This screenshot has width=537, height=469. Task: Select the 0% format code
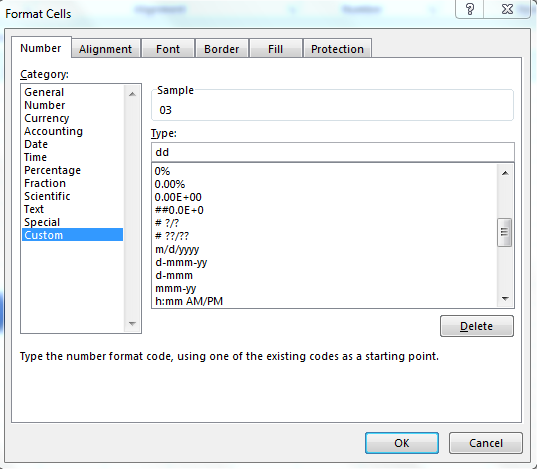[x=325, y=171]
